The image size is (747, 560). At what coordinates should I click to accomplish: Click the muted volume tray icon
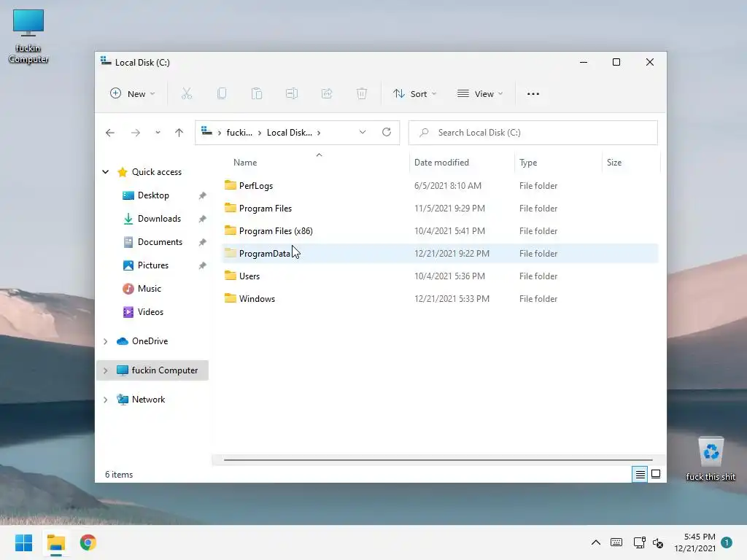tap(659, 542)
